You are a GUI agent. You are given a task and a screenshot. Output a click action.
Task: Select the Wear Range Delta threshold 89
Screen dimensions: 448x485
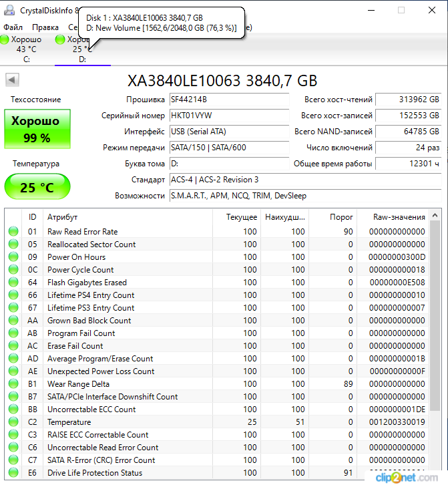coord(348,384)
